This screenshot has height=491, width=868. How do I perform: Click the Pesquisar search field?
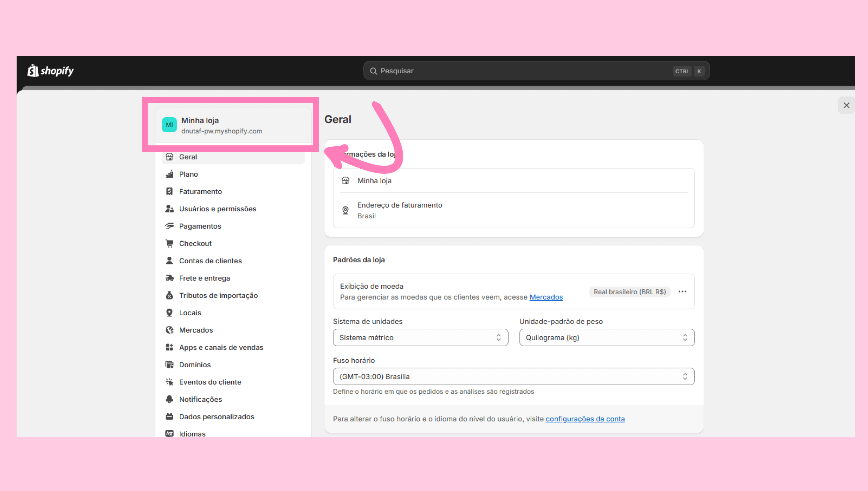pyautogui.click(x=523, y=71)
